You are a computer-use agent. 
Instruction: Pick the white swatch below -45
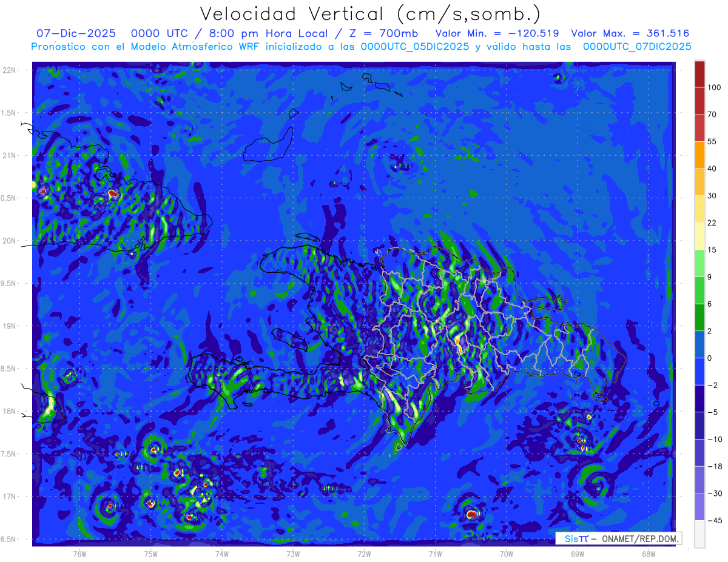point(699,534)
